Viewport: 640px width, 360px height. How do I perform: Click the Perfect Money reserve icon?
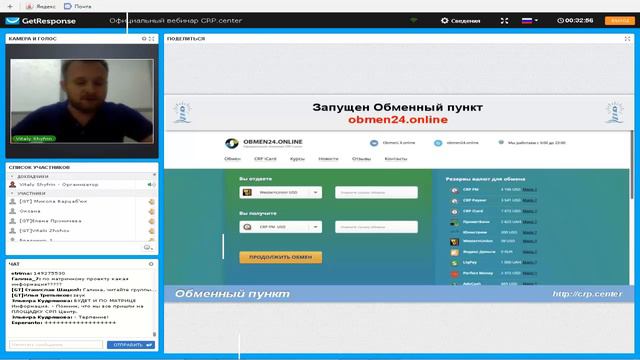[x=455, y=273]
